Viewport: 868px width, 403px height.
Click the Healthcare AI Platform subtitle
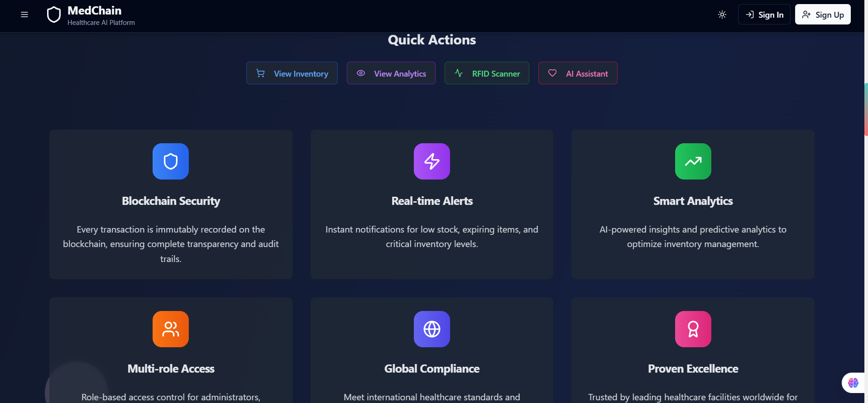point(101,23)
